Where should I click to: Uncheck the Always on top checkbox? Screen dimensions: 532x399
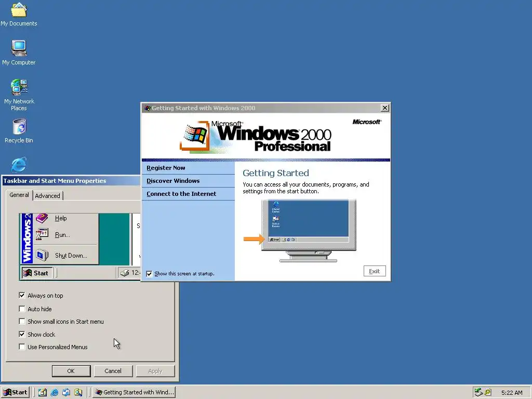[22, 295]
